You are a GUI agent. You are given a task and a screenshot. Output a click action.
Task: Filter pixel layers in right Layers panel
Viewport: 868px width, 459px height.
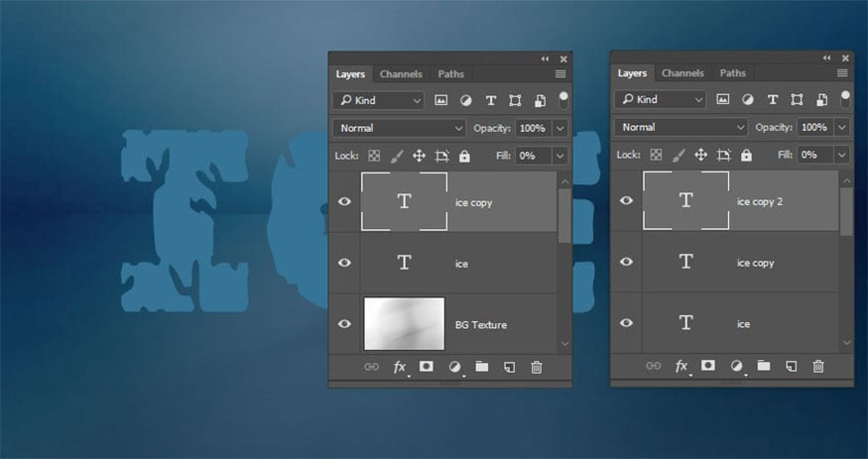[x=722, y=99]
